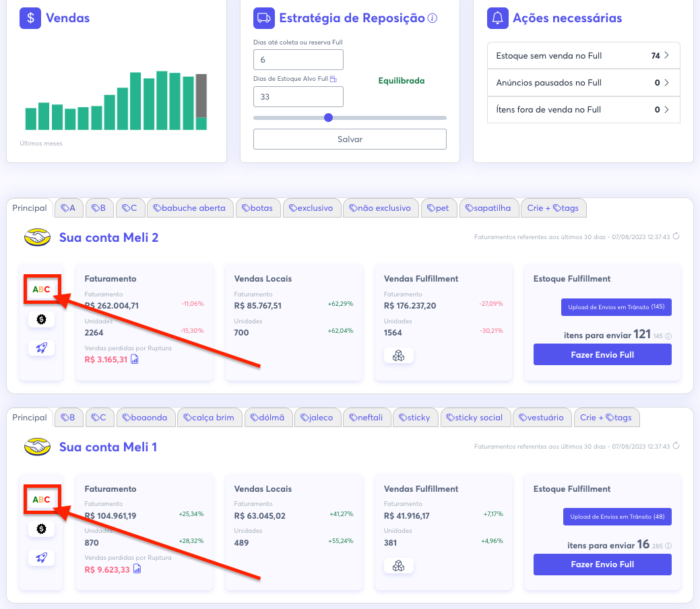Open jaleco tag tab
The width and height of the screenshot is (700, 609).
click(x=317, y=418)
